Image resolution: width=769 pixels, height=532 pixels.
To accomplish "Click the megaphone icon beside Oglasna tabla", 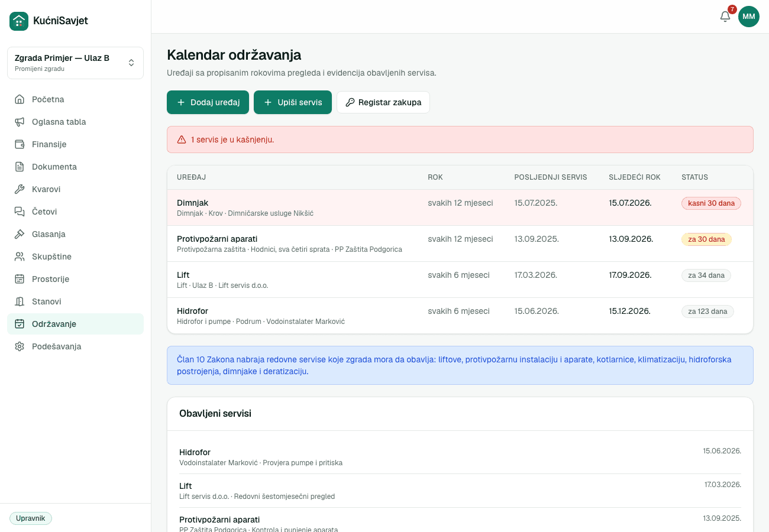I will 20,122.
